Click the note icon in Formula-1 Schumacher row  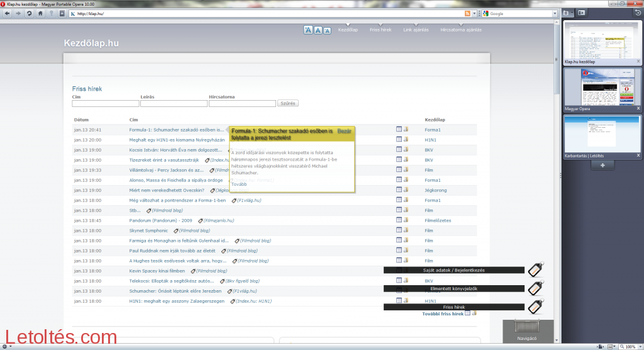point(406,129)
